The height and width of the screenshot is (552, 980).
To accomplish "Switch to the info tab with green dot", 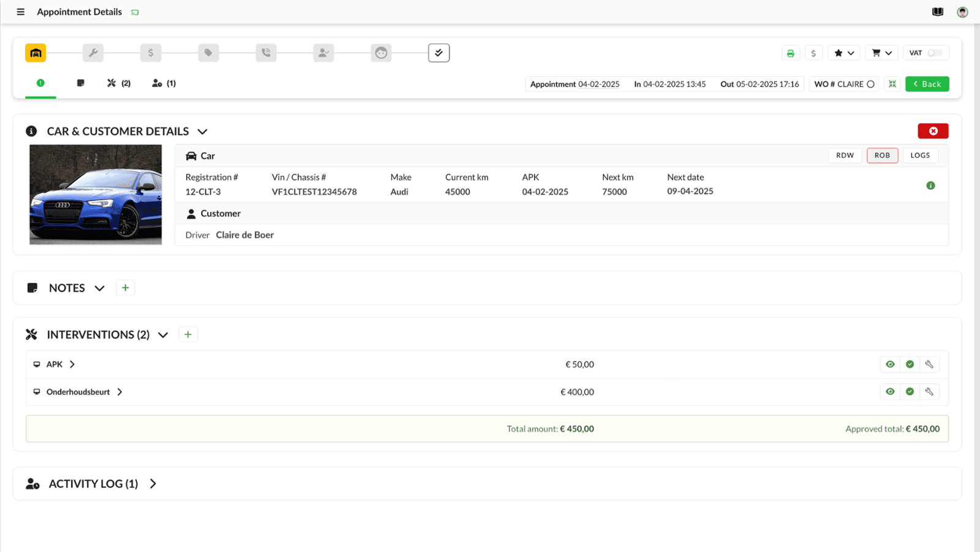I will point(40,83).
